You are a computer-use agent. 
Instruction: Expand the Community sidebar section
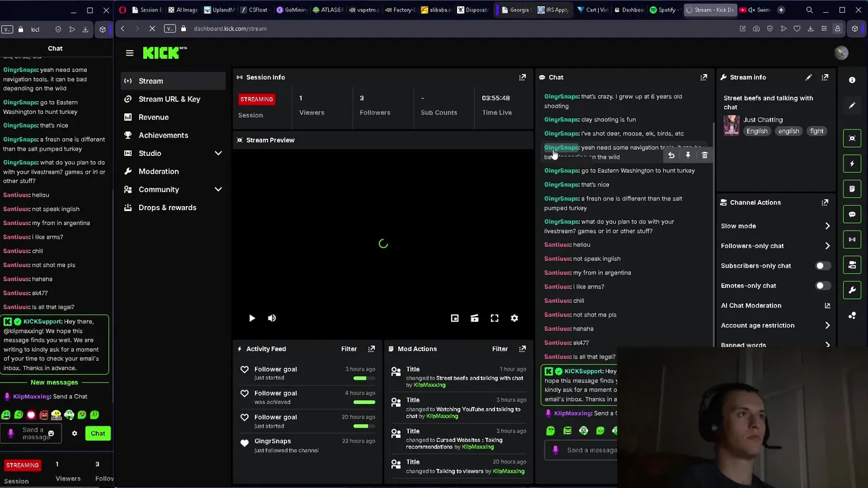click(x=218, y=190)
